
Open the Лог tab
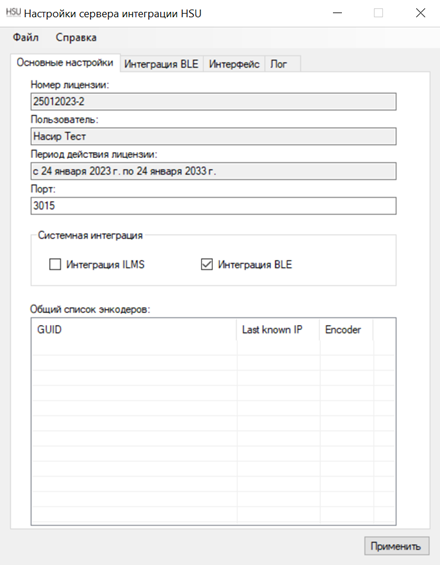coord(283,64)
